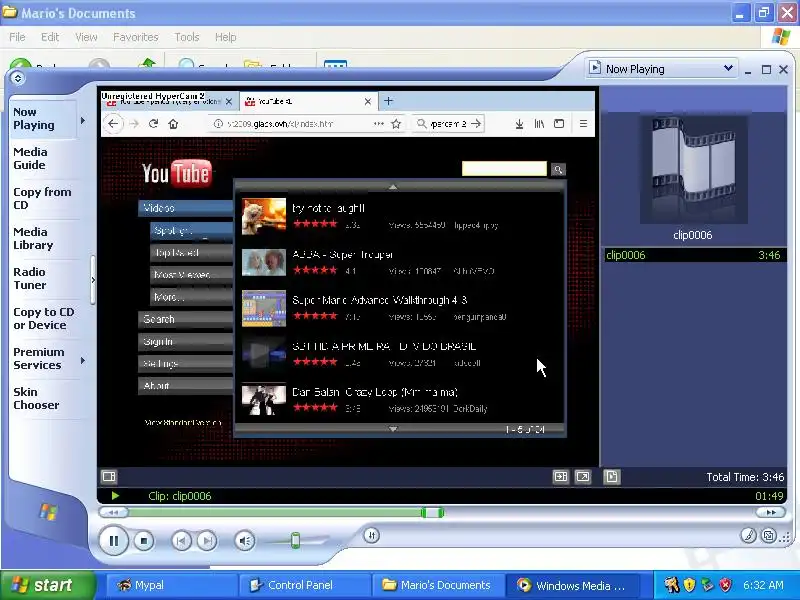Open the View menu in Mario's Documents
Viewport: 800px width, 600px height.
pyautogui.click(x=86, y=37)
